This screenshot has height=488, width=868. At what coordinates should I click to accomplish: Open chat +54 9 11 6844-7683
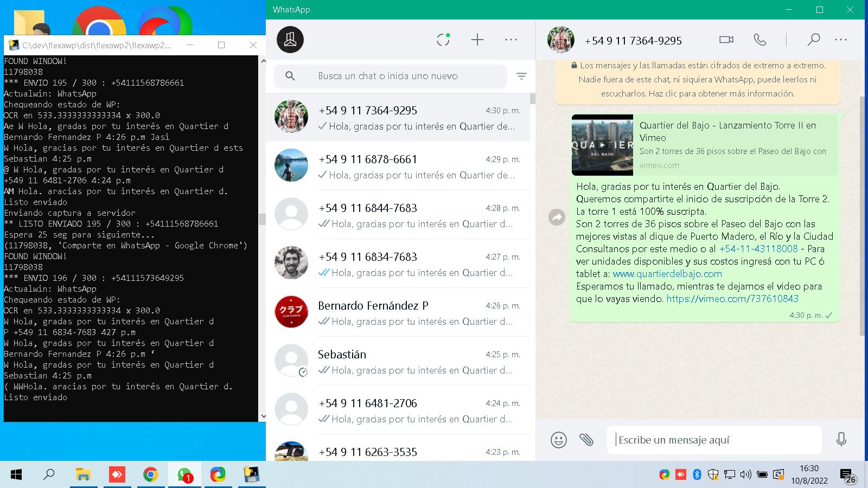click(x=398, y=215)
